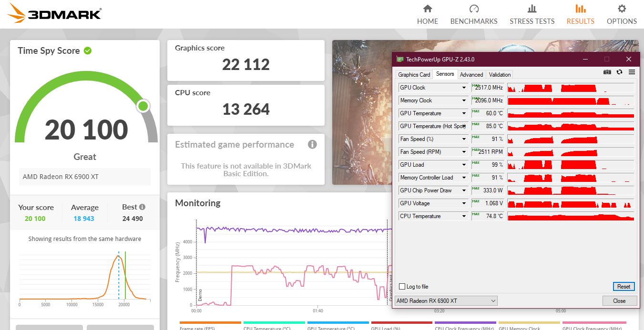
Task: Click the Average score 18 943
Action: point(84,219)
